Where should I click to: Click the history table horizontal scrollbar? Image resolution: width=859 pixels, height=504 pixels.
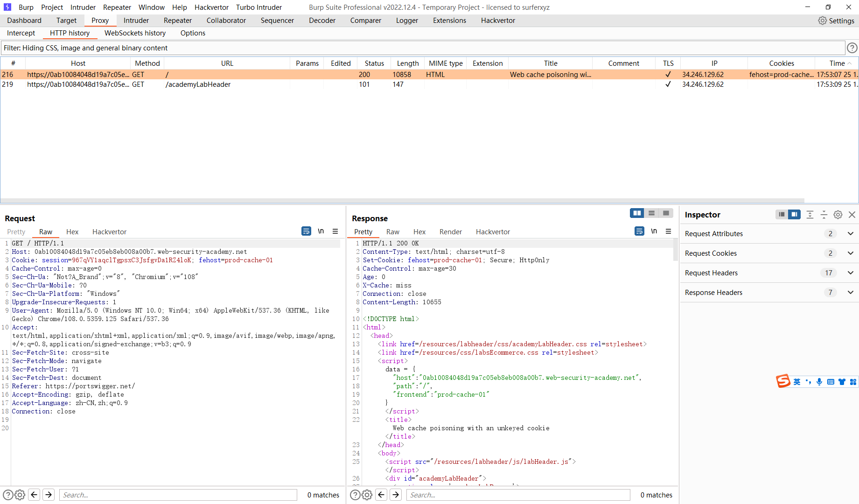click(x=402, y=201)
